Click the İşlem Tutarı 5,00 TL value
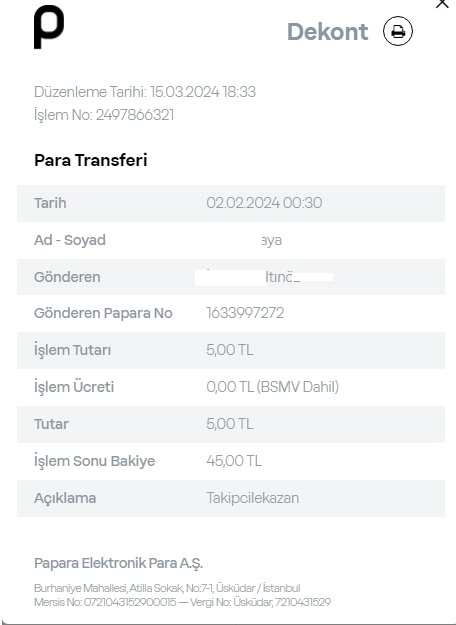 coord(230,350)
